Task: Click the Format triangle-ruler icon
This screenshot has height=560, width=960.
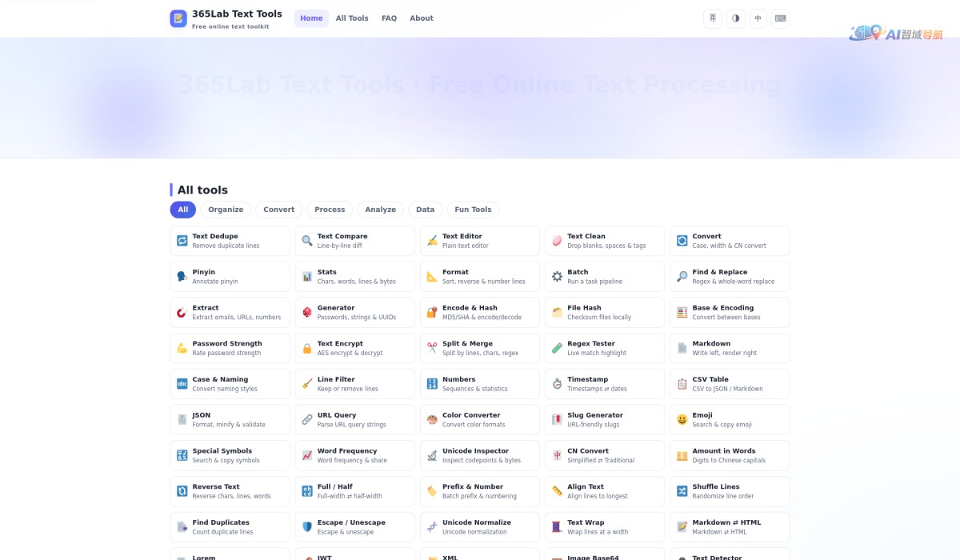Action: coord(432,277)
